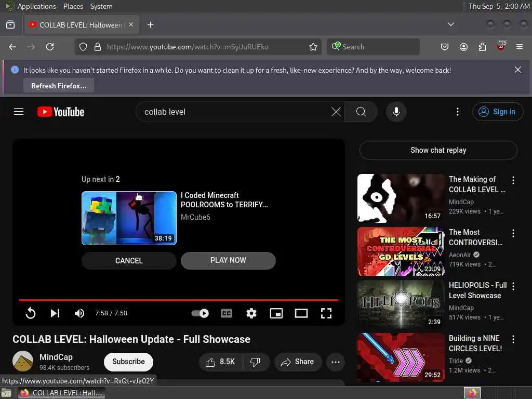Open the System menu

101,6
